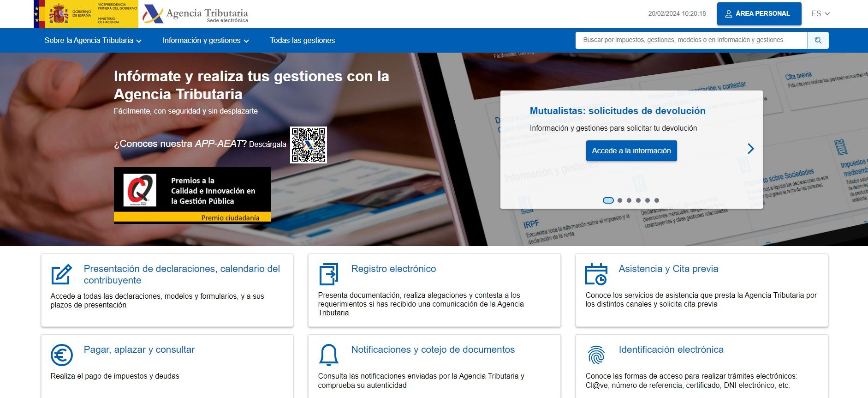Click the APP-AEAT QR code
Screen dimensions: 868x398
(x=309, y=145)
